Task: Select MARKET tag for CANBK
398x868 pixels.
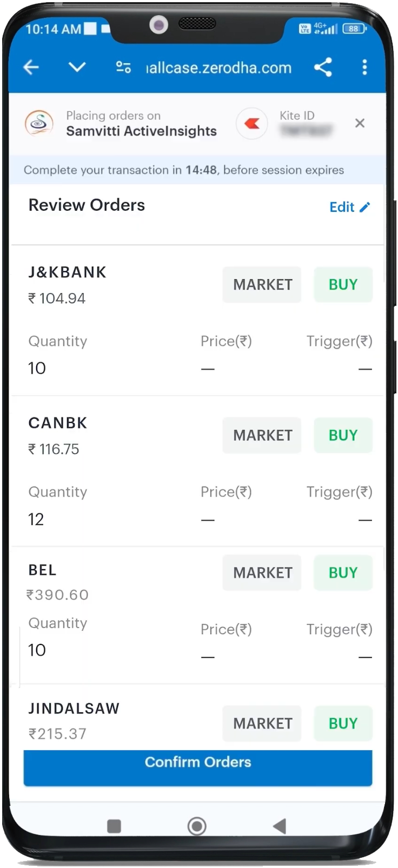Action: pos(262,435)
